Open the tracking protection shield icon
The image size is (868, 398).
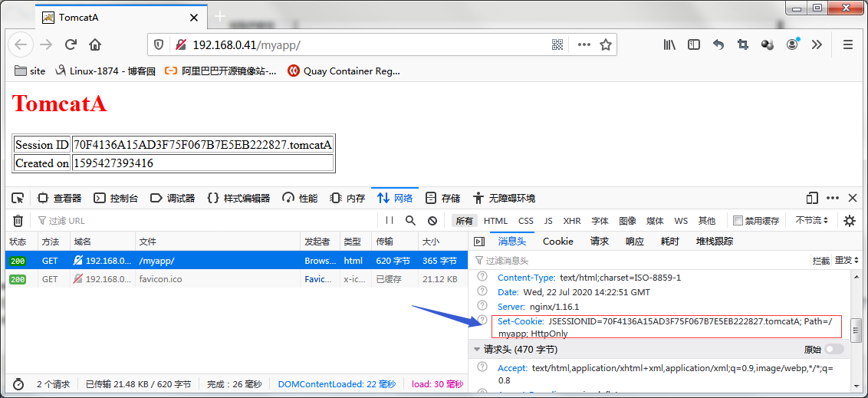click(x=159, y=44)
